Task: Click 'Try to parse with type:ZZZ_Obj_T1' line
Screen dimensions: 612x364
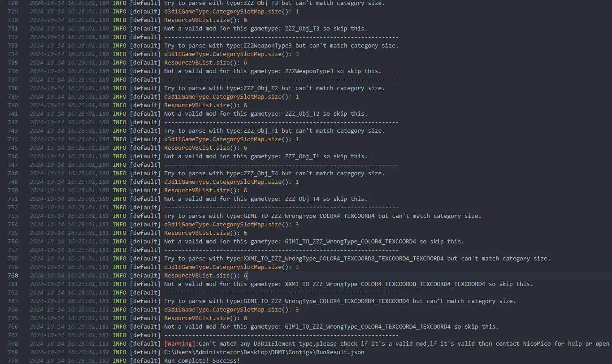Action: pos(274,131)
